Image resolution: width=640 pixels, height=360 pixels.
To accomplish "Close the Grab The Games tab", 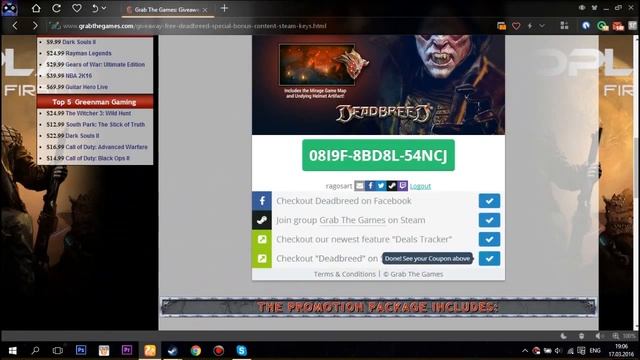I will click(x=205, y=9).
